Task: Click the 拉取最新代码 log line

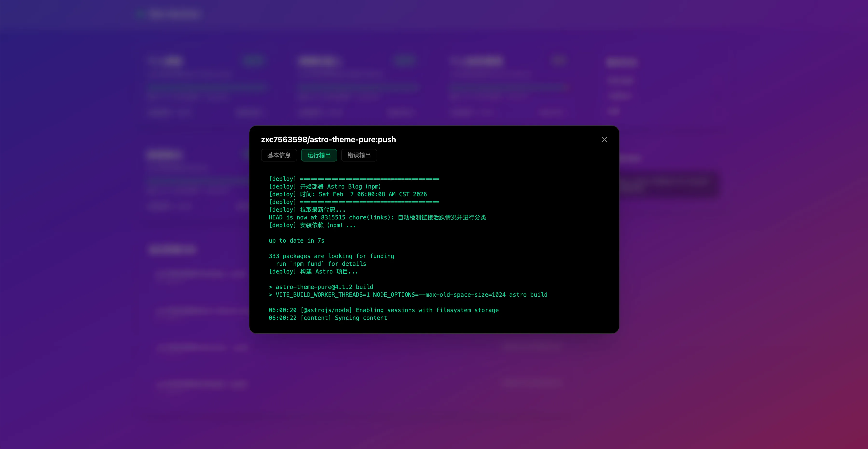Action: point(307,210)
